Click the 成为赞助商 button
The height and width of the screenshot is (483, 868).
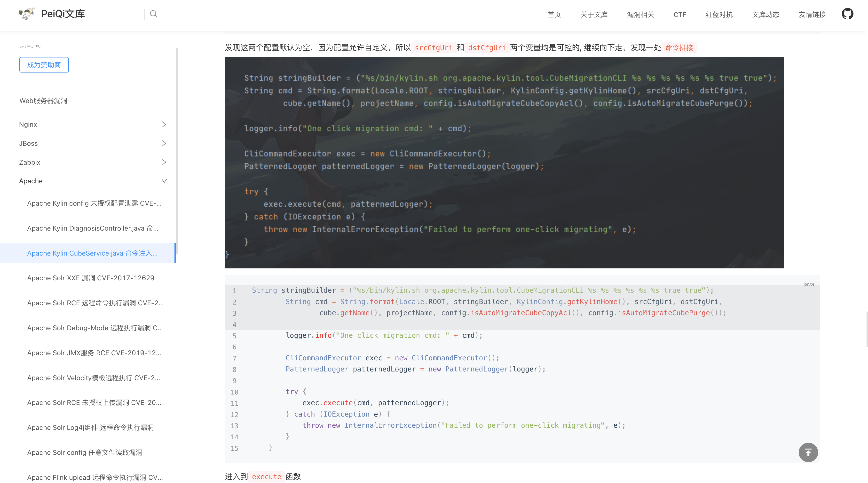pos(44,65)
